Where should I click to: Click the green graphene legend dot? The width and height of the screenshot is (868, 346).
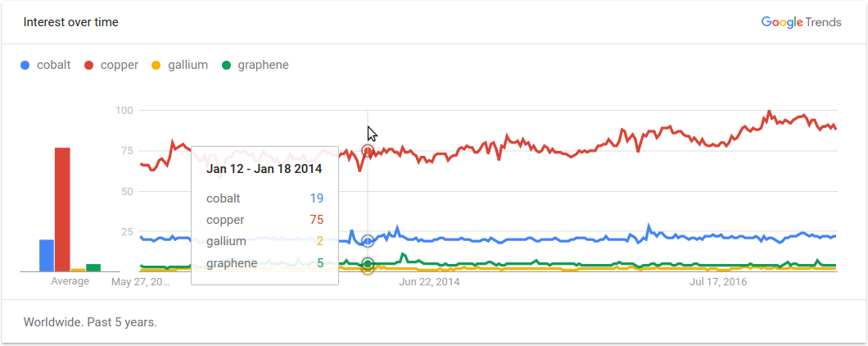coord(226,65)
